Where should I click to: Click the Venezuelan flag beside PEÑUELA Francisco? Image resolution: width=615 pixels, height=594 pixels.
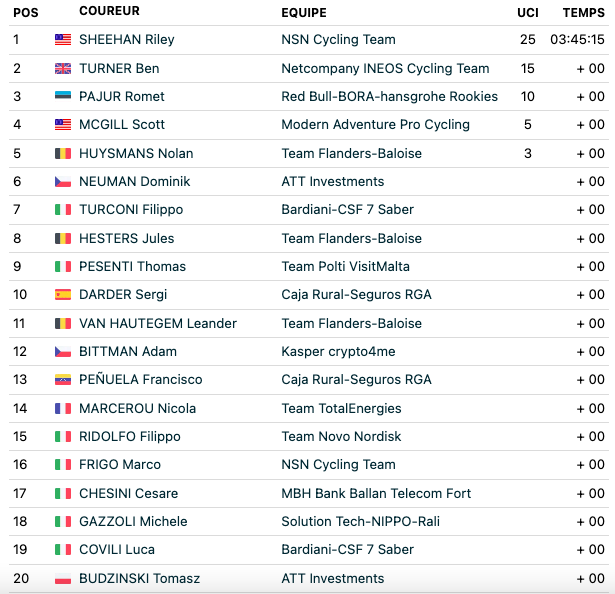[x=63, y=379]
